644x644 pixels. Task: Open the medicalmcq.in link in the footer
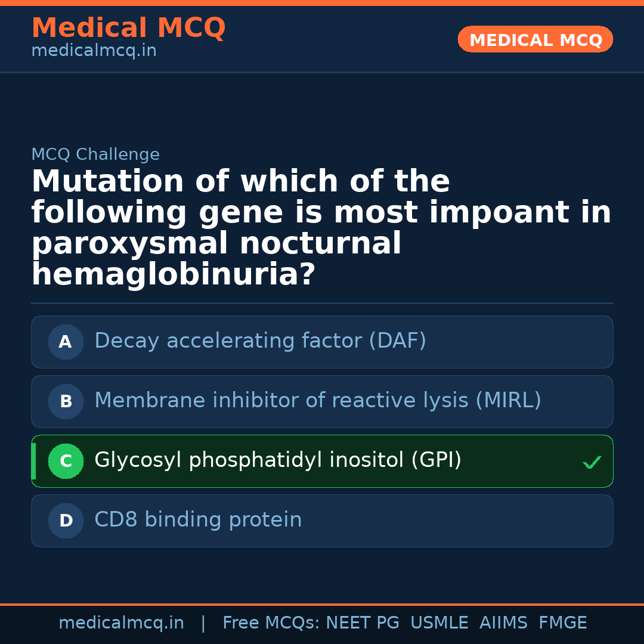[x=121, y=623]
